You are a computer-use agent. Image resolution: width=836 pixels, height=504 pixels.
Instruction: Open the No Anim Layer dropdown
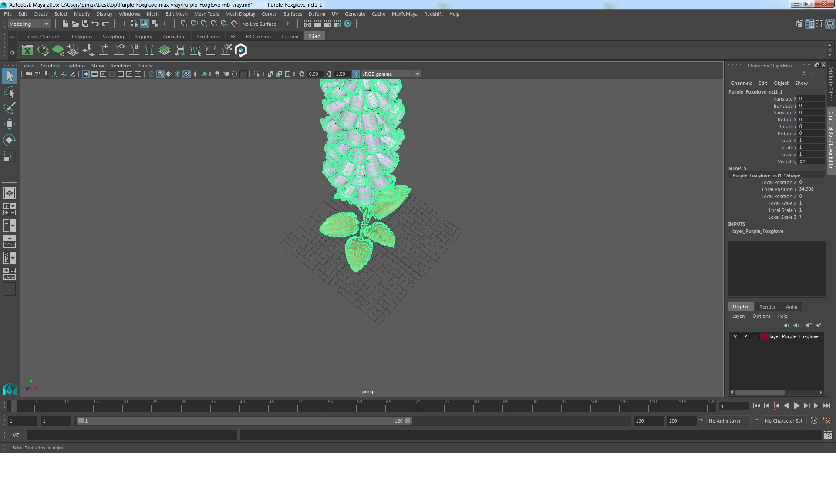(728, 421)
